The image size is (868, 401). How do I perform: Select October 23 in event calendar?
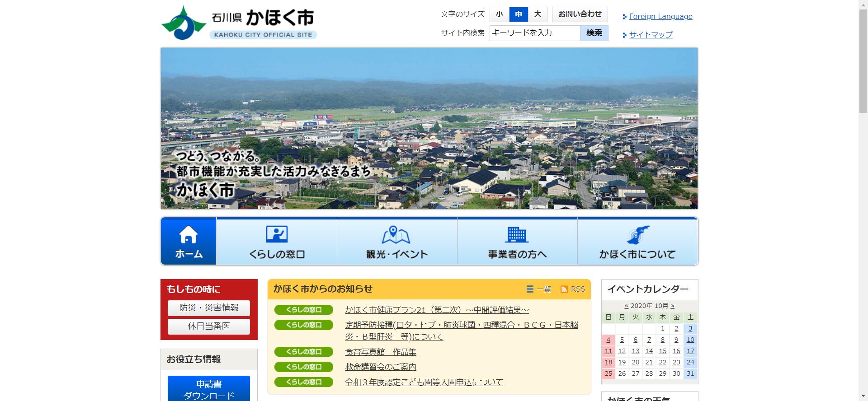pyautogui.click(x=676, y=363)
